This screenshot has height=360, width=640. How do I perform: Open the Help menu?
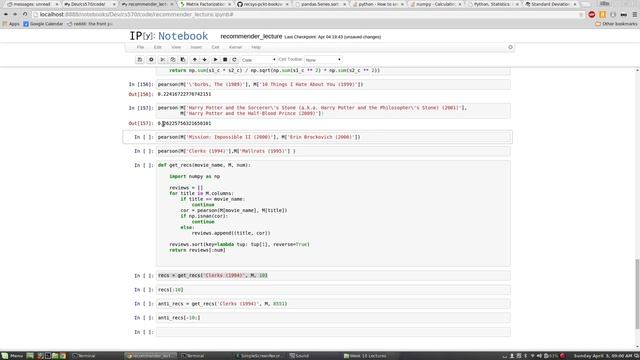(x=256, y=47)
